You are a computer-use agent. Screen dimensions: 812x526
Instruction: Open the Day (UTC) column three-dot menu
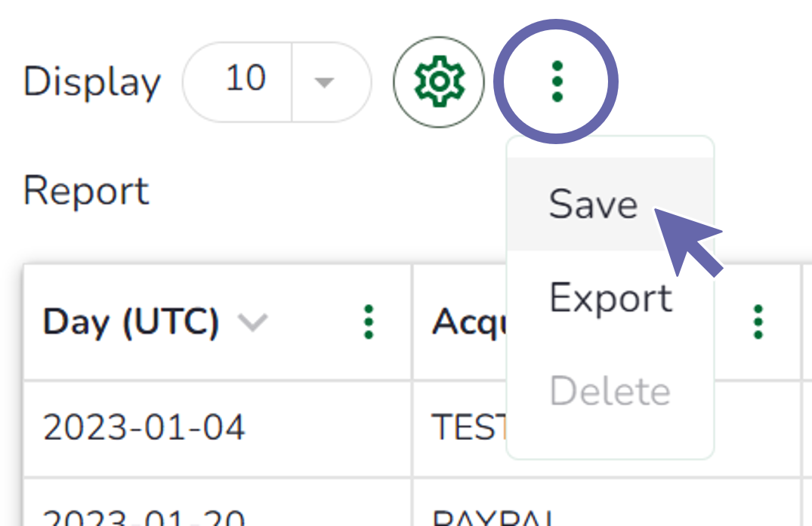click(369, 322)
